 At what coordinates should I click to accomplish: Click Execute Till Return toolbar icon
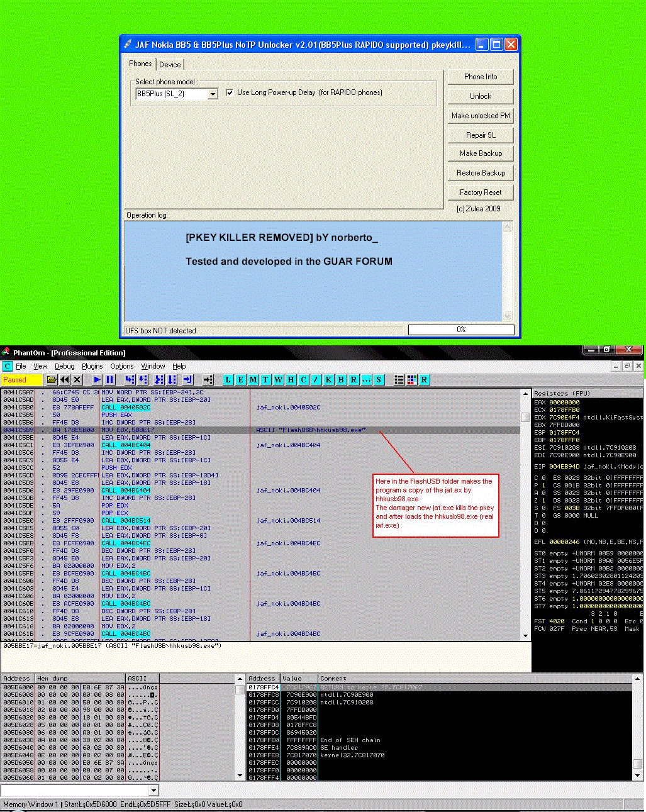pos(187,380)
